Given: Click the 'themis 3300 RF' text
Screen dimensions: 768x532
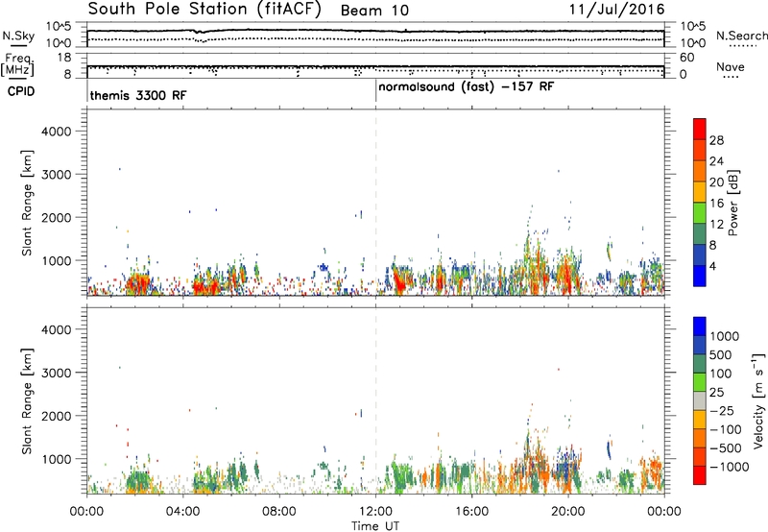Looking at the screenshot, I should [138, 95].
